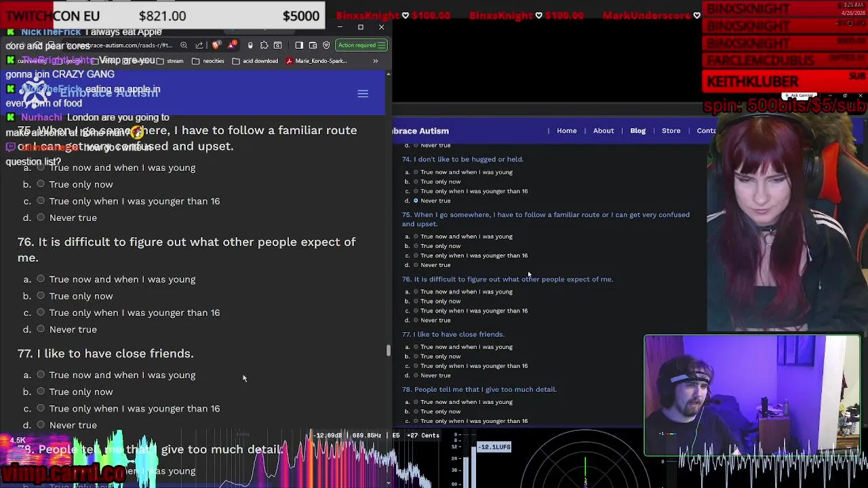Click the zoom magnifier icon in address bar

click(184, 45)
